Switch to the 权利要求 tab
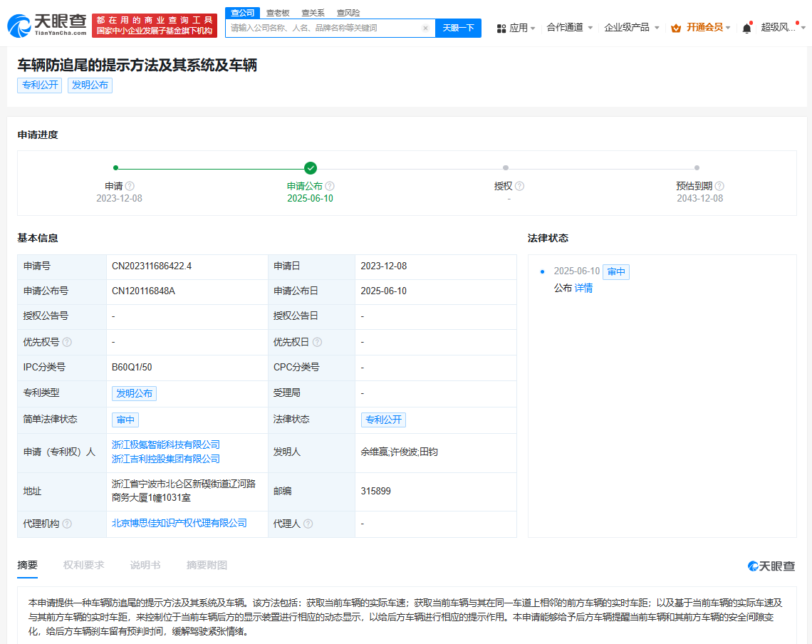The image size is (812, 644). pos(83,565)
